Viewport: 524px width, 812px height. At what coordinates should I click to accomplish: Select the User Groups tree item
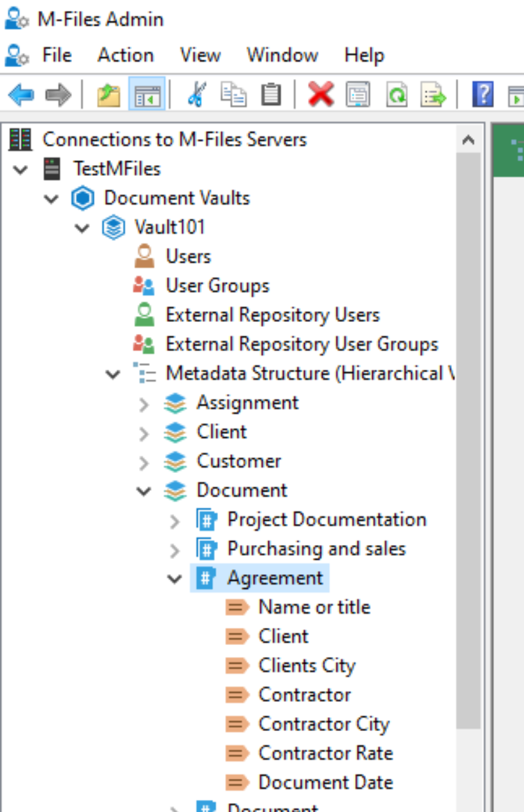tap(217, 286)
